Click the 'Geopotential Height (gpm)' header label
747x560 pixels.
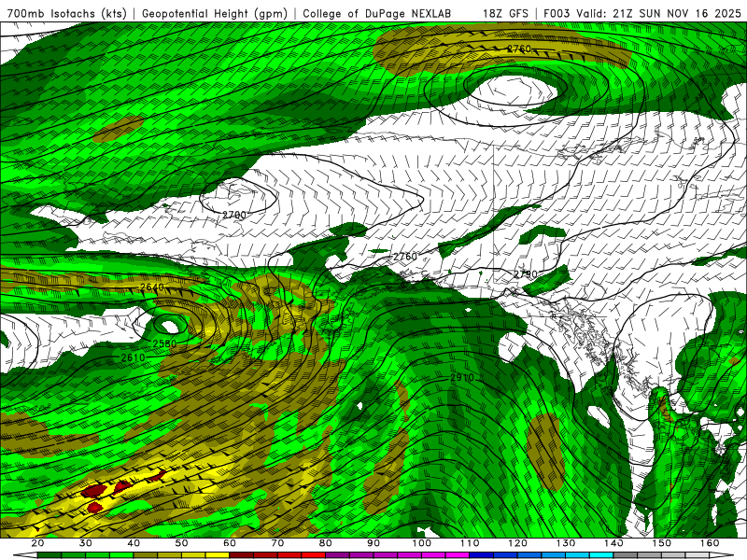[215, 14]
